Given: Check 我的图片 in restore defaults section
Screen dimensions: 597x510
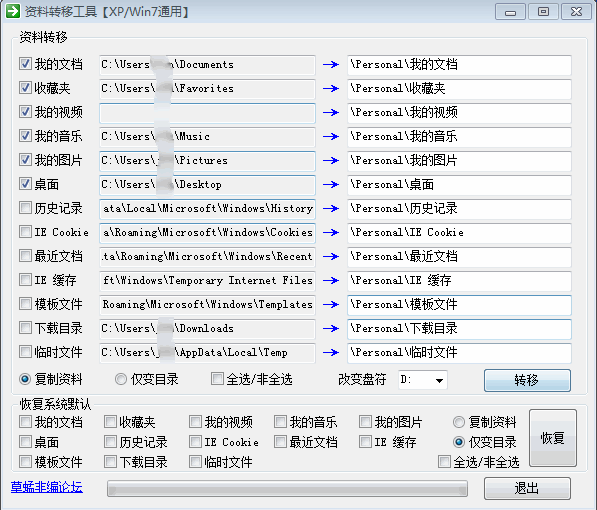Looking at the screenshot, I should point(365,422).
